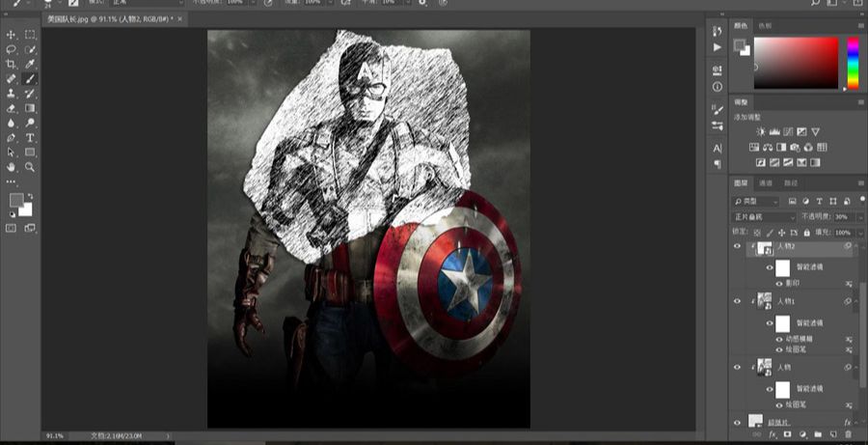The image size is (868, 445).
Task: Select the Gradient tool
Action: [30, 108]
